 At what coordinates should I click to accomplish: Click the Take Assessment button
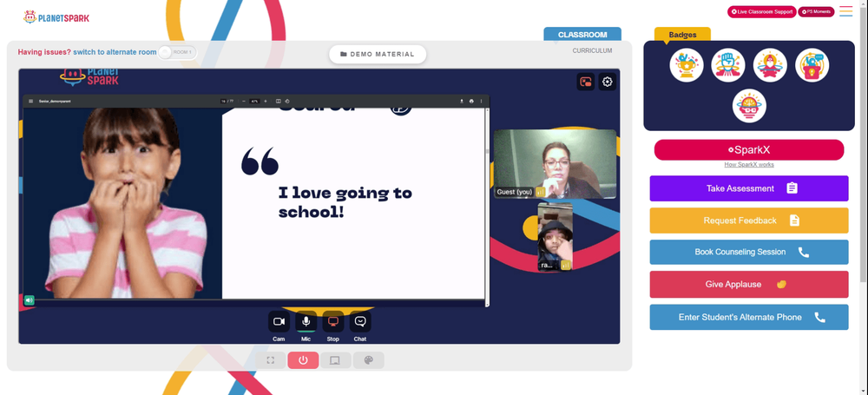(x=749, y=188)
